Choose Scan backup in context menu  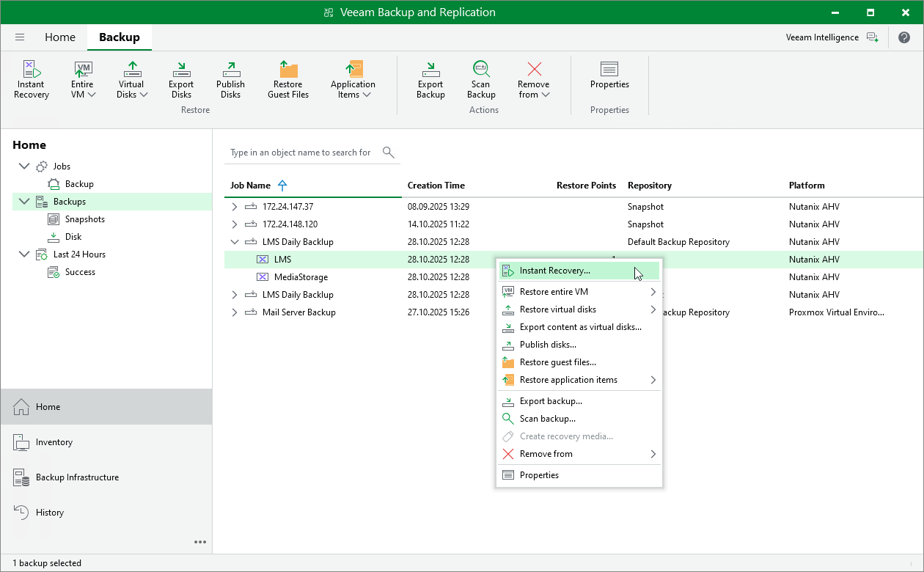point(579,419)
